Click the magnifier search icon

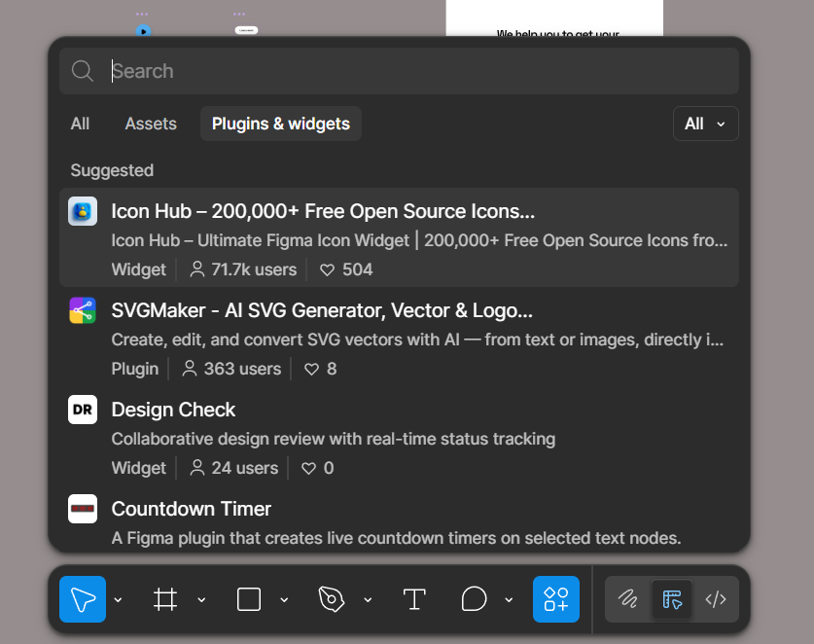(82, 71)
